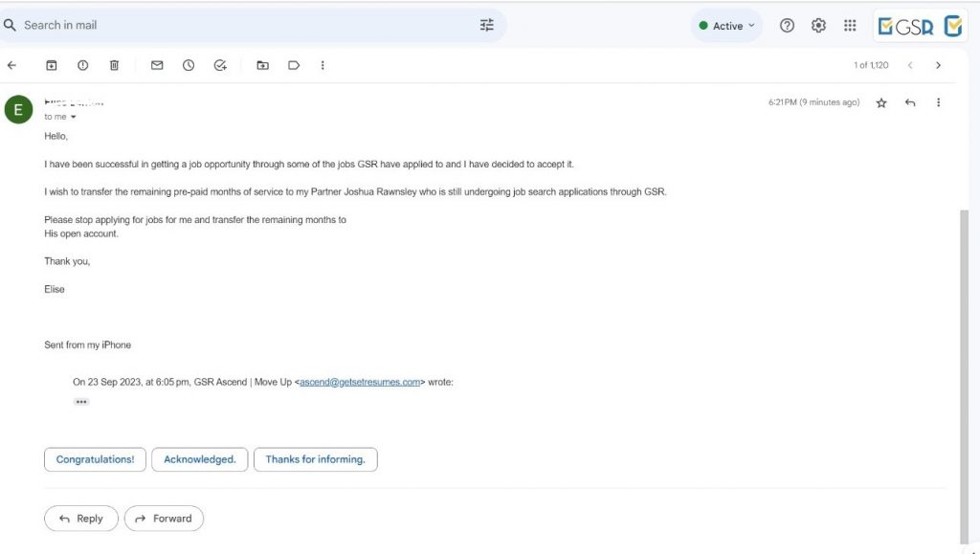Mark the email as unread

157,65
